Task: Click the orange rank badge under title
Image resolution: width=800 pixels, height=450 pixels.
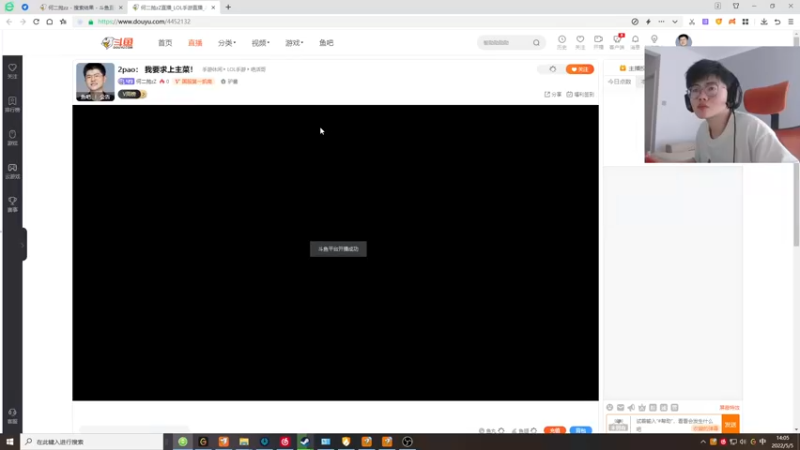Action: pos(193,82)
